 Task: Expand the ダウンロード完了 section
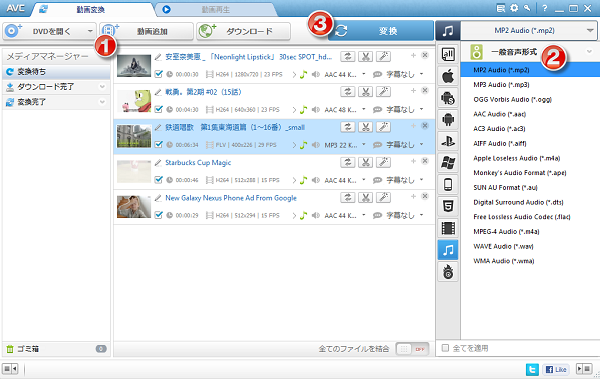coord(102,87)
